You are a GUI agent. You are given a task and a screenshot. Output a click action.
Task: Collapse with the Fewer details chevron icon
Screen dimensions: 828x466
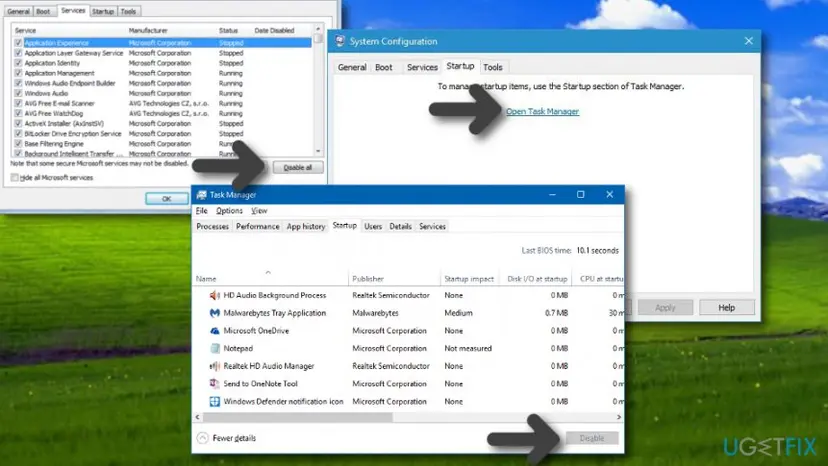click(x=202, y=438)
